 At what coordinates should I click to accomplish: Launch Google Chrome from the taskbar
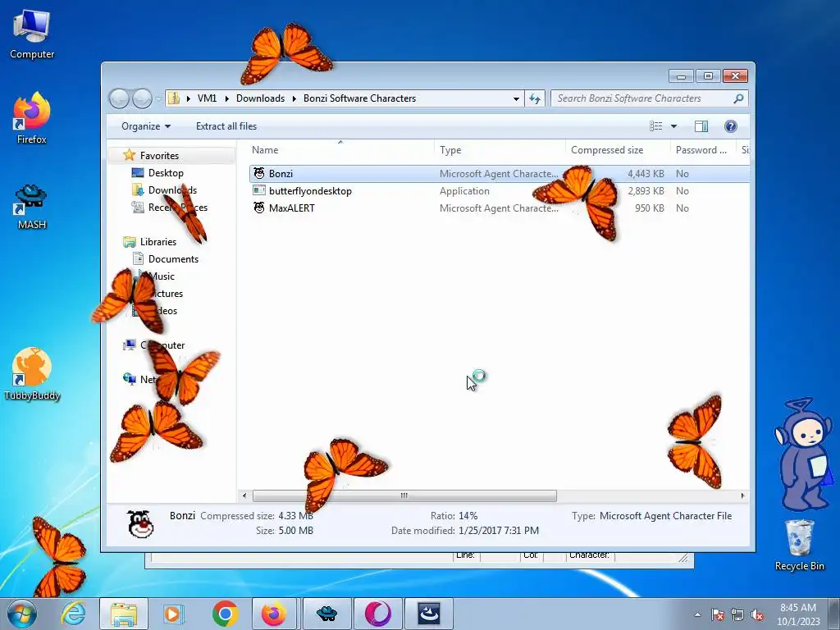pyautogui.click(x=225, y=614)
